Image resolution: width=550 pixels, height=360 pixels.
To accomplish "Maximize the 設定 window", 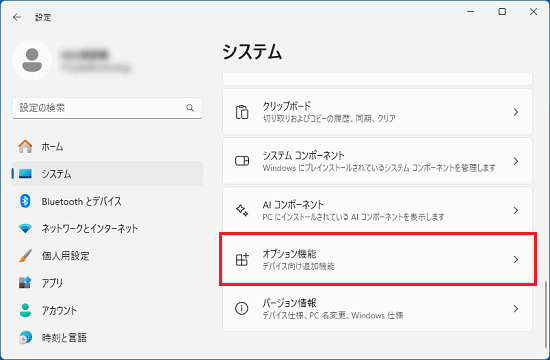I will coord(502,12).
